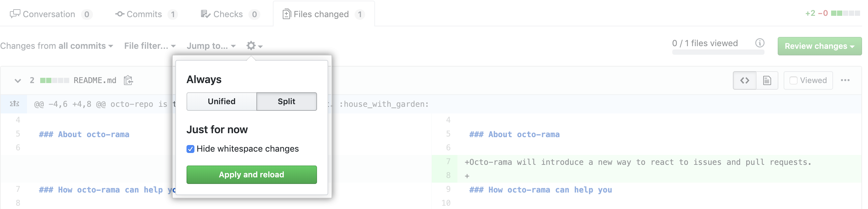Screen dimensions: 868x209
Task: Open the three-dot file options menu
Action: coord(845,80)
